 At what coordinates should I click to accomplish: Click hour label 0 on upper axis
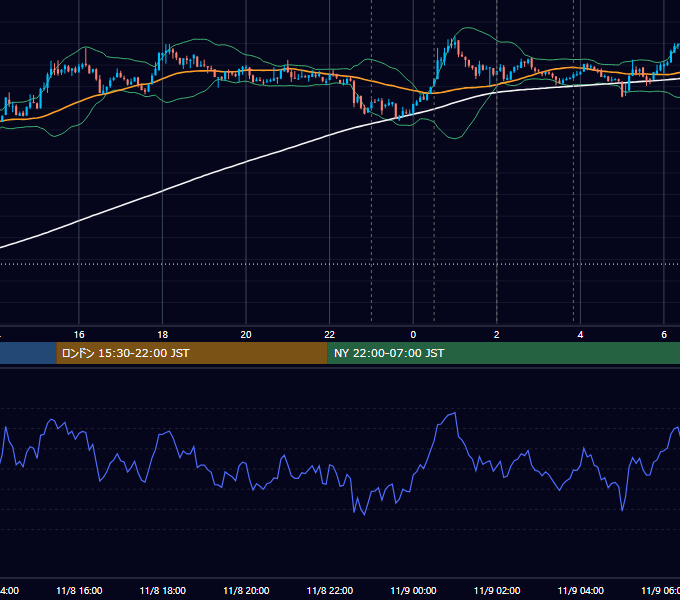click(x=413, y=335)
